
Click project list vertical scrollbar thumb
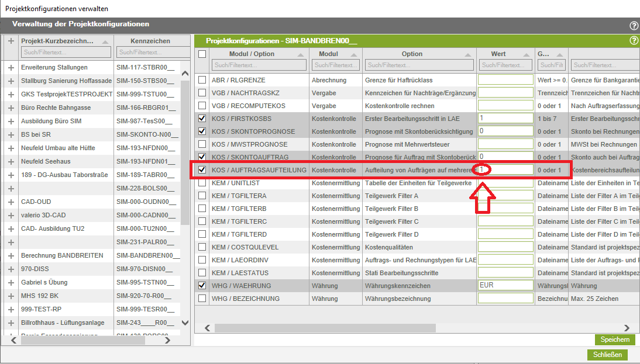pos(185,153)
